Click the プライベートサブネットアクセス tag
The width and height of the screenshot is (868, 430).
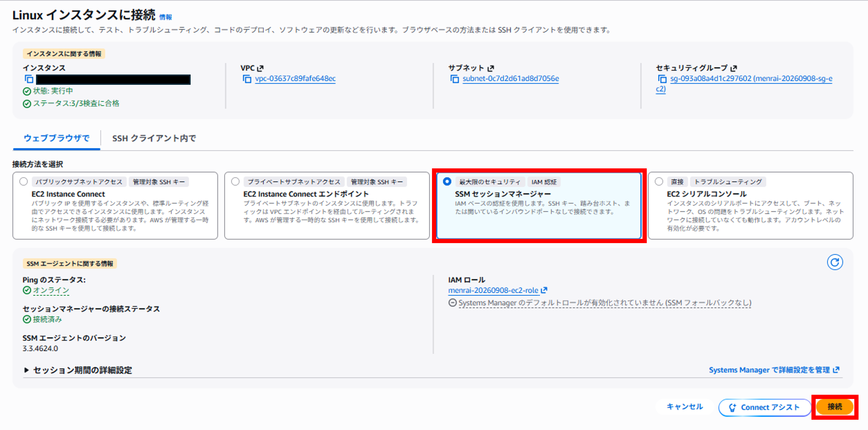coord(294,182)
